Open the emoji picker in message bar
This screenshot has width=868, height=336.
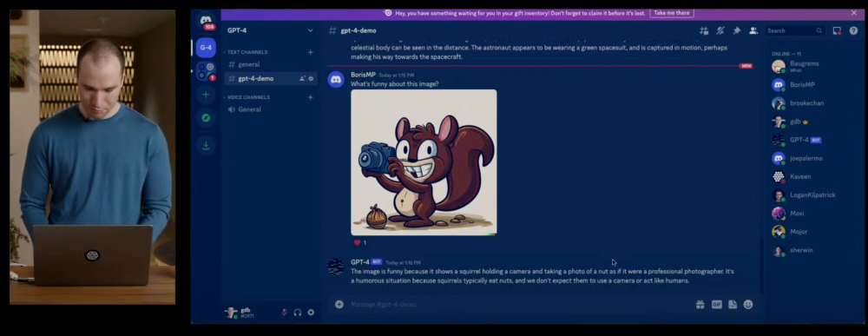[x=748, y=305]
